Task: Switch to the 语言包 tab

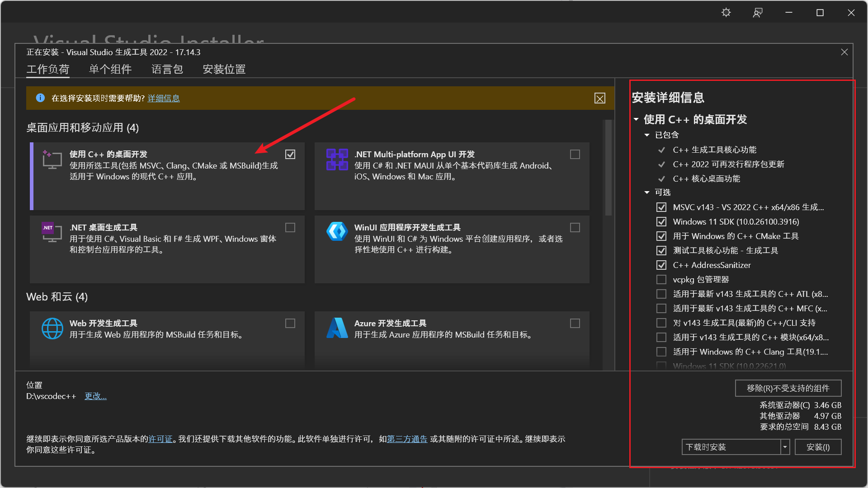Action: coord(167,69)
